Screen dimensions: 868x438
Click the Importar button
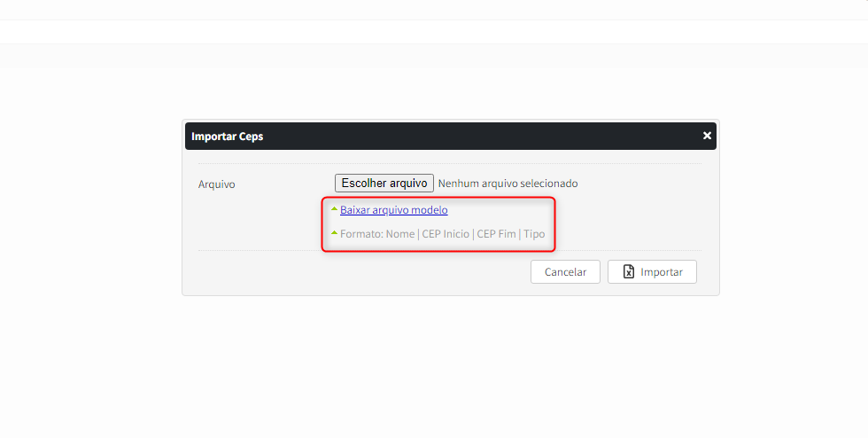[x=652, y=271]
